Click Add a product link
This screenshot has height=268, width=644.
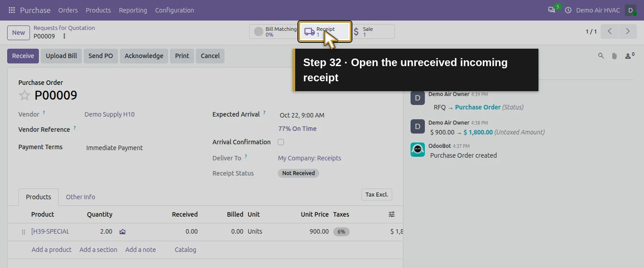click(51, 250)
